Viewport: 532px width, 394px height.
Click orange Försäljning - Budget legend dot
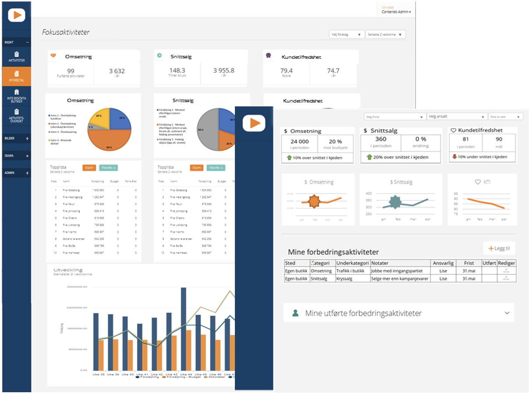[164, 376]
